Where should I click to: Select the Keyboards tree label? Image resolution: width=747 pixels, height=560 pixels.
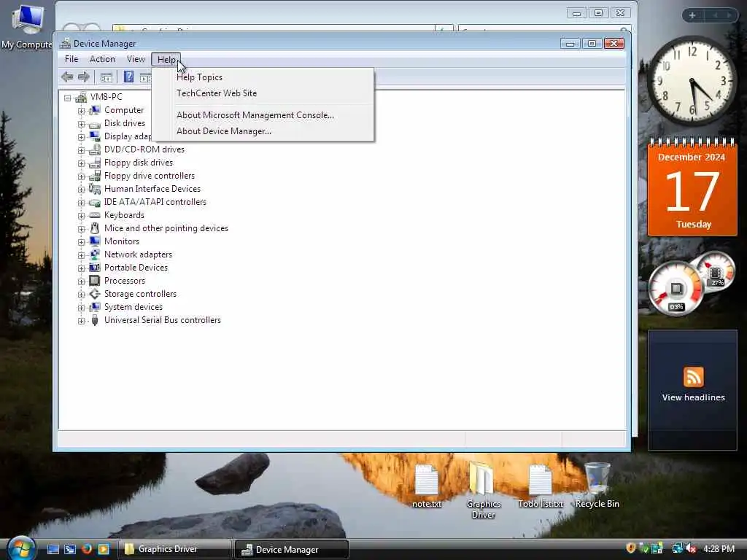(124, 215)
